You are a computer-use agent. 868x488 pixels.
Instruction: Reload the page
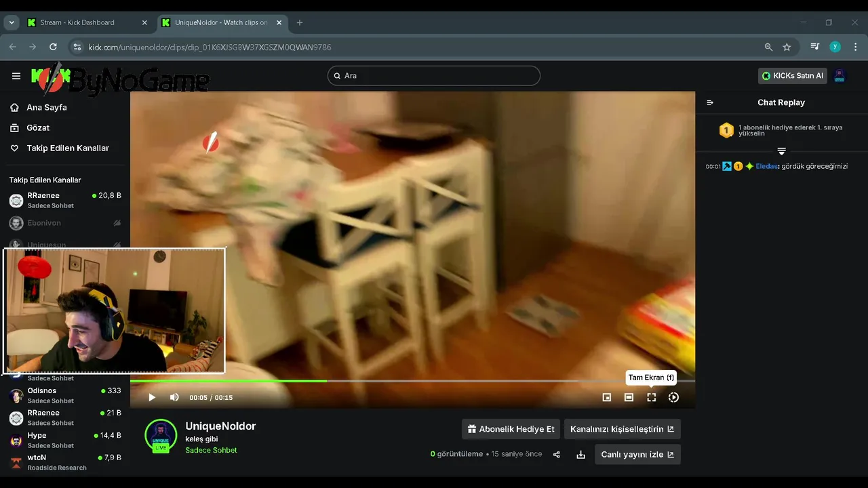(53, 47)
